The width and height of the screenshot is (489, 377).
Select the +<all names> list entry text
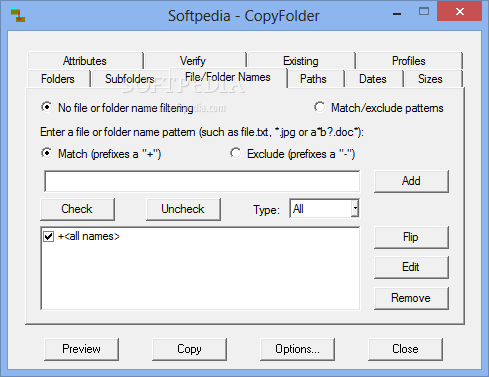(x=89, y=236)
